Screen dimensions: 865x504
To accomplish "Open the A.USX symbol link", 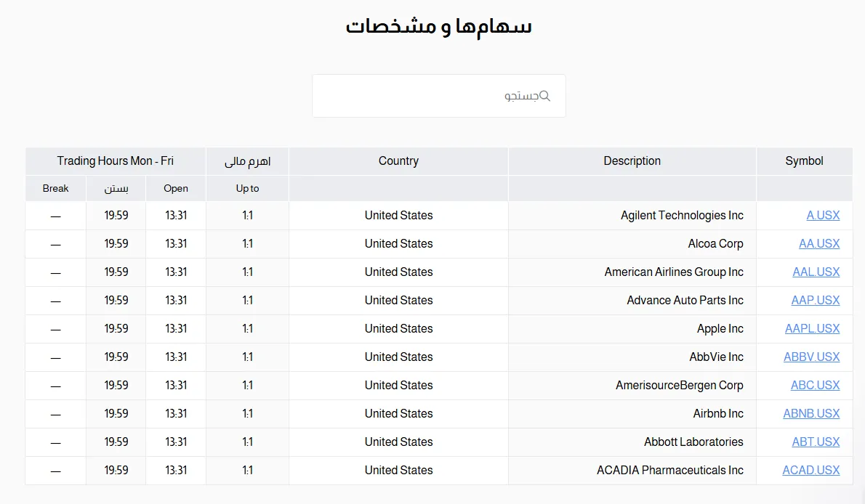I will (823, 215).
